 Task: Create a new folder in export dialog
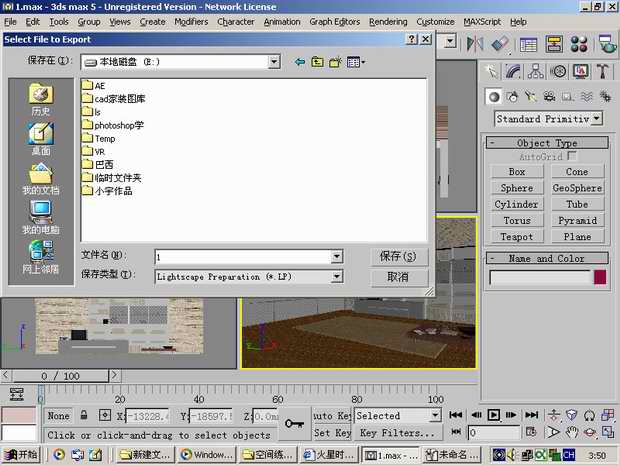[x=335, y=62]
